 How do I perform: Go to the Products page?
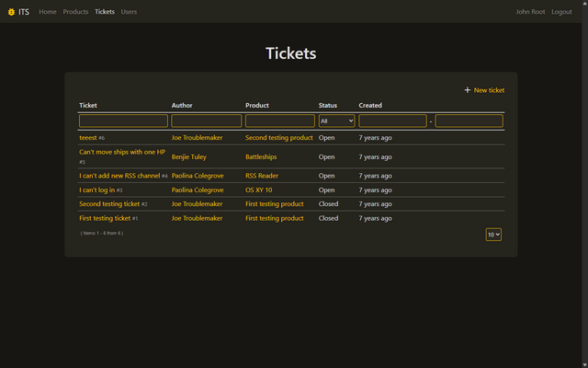click(75, 12)
